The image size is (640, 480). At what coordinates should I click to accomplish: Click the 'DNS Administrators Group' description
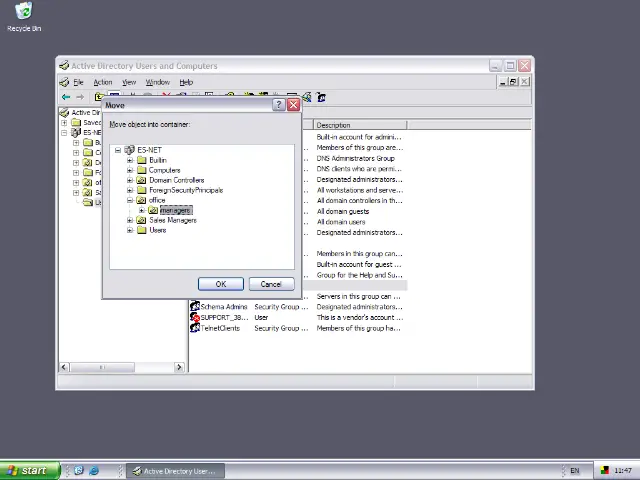(x=356, y=158)
